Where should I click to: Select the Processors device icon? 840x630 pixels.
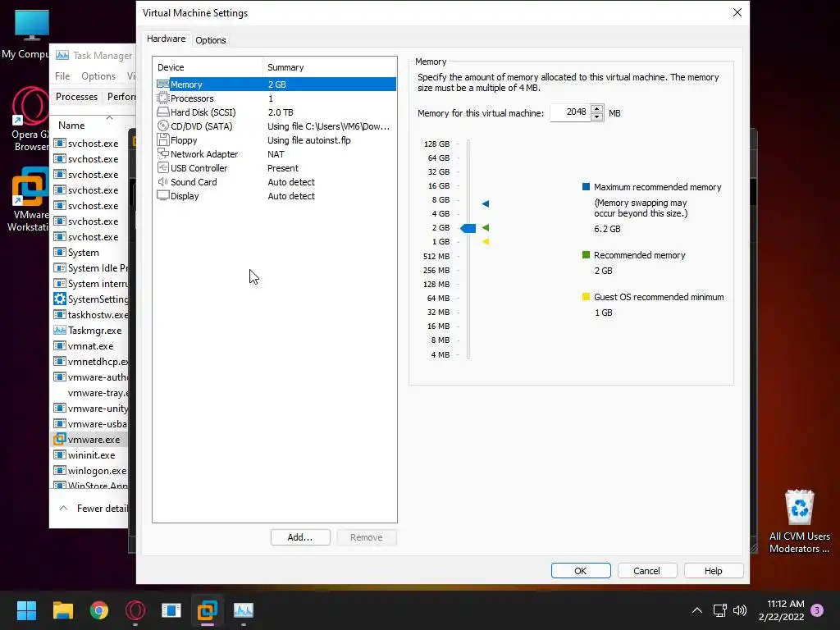(x=163, y=98)
